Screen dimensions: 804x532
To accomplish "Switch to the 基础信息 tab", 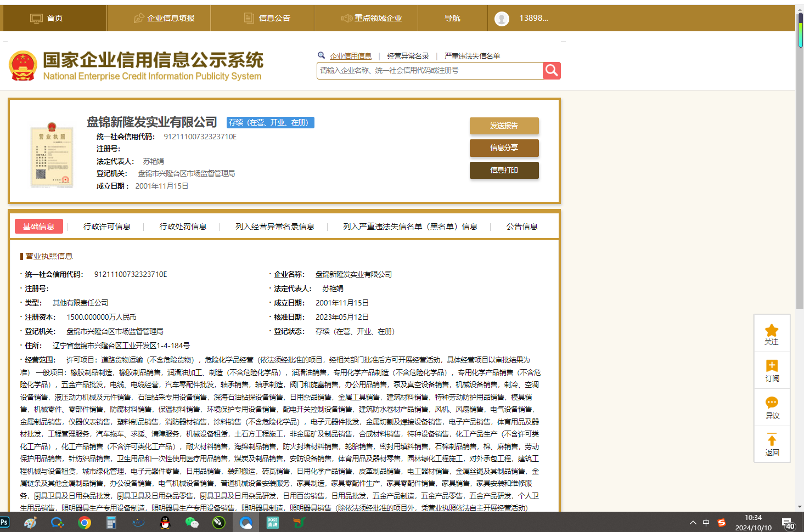I will (38, 227).
